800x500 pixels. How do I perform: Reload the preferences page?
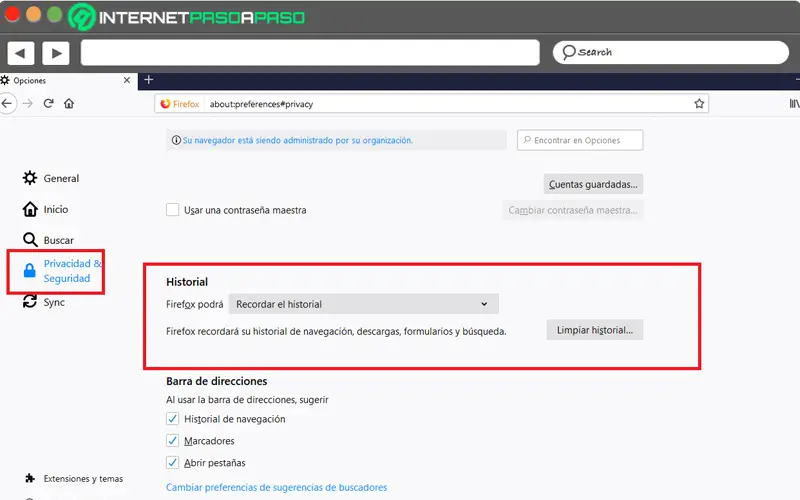point(48,104)
